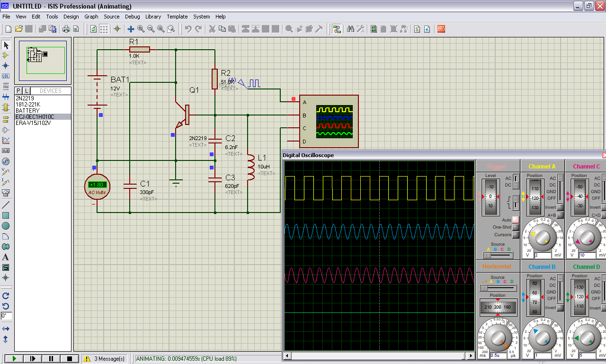
Task: Toggle the trigger Auto button
Action: click(x=516, y=220)
